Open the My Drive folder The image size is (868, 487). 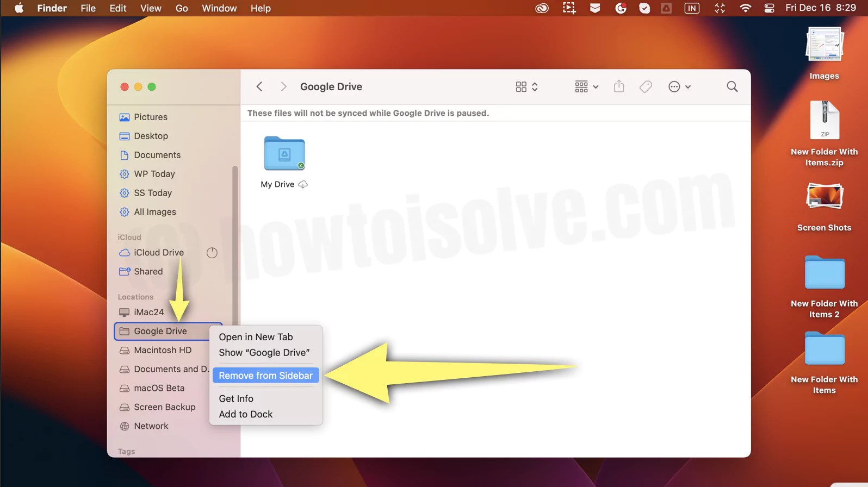(x=284, y=153)
